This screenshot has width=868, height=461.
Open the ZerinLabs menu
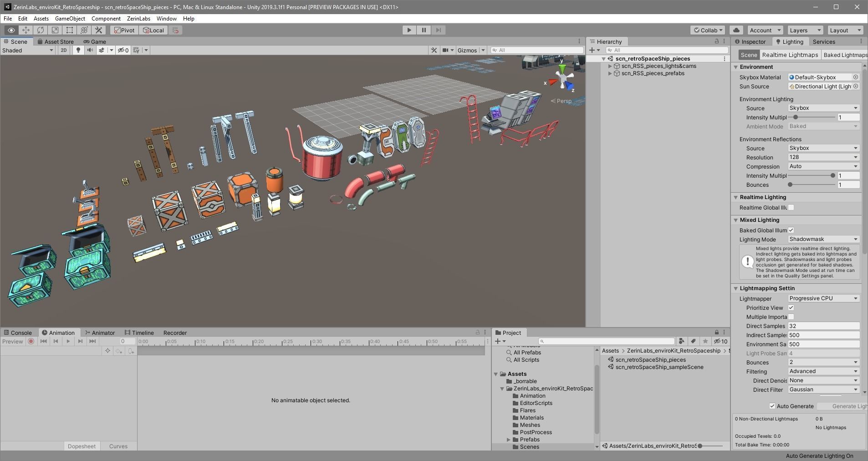(138, 19)
